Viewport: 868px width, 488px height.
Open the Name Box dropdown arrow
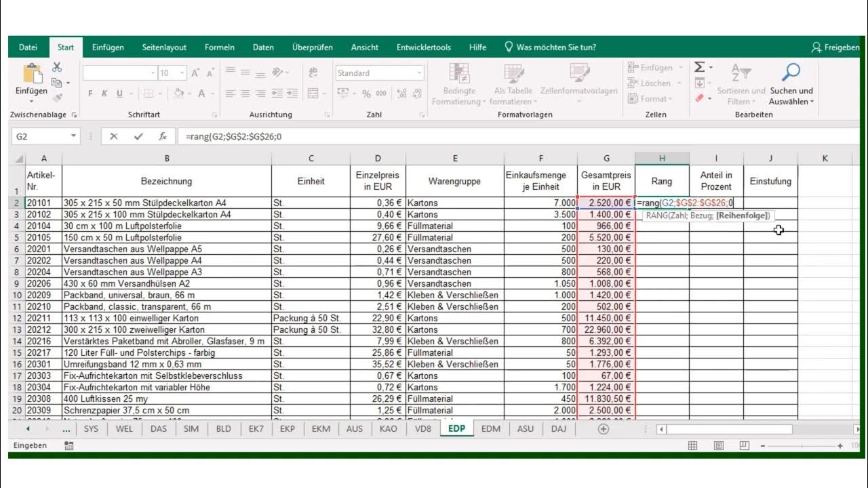click(74, 136)
